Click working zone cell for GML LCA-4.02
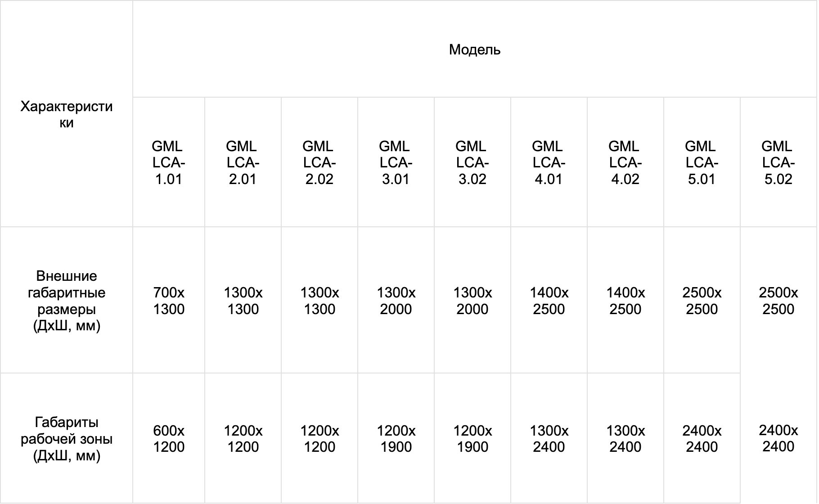 click(x=625, y=439)
